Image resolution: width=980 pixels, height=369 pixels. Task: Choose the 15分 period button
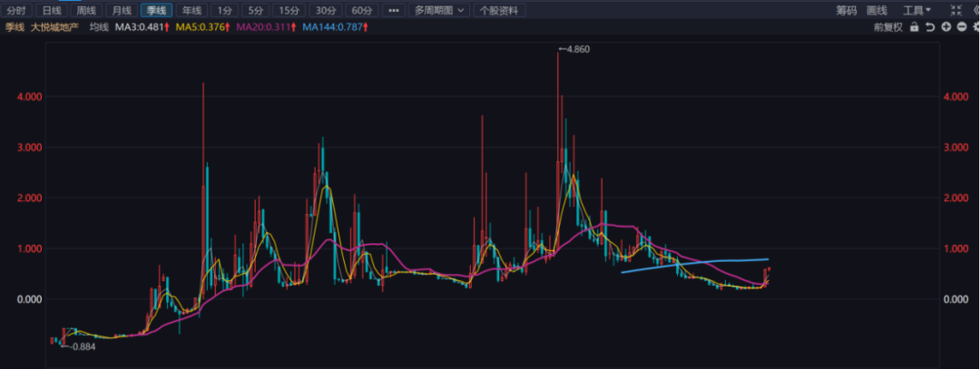coord(289,10)
